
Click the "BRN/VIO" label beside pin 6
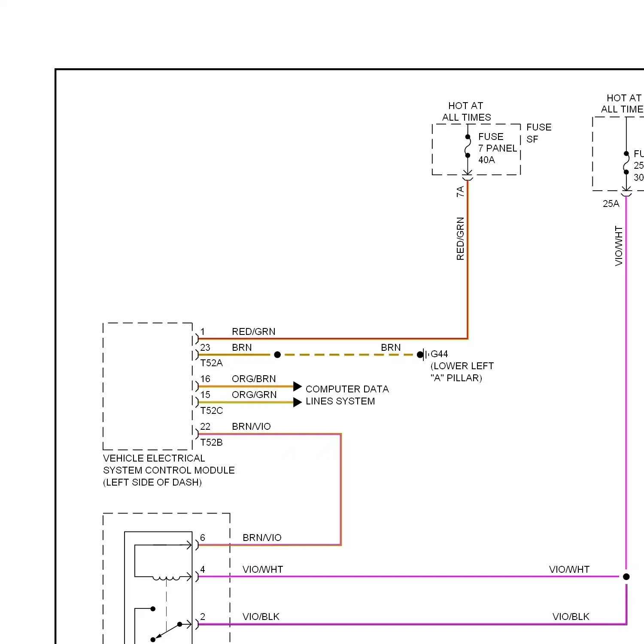pyautogui.click(x=262, y=538)
